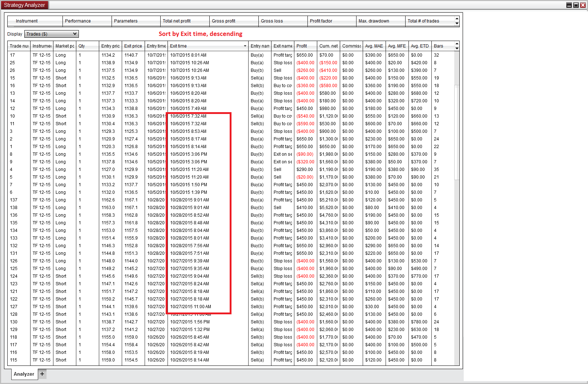Select exit time 10/26/2015 8:45 AM cell
Screen dimensions: 588x384
pyautogui.click(x=208, y=337)
